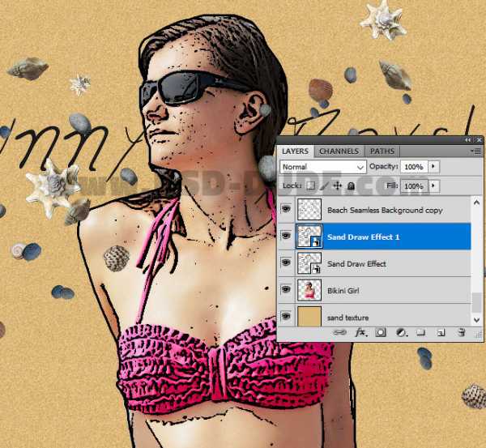Click the create new layer icon
486x448 pixels.
[x=441, y=332]
